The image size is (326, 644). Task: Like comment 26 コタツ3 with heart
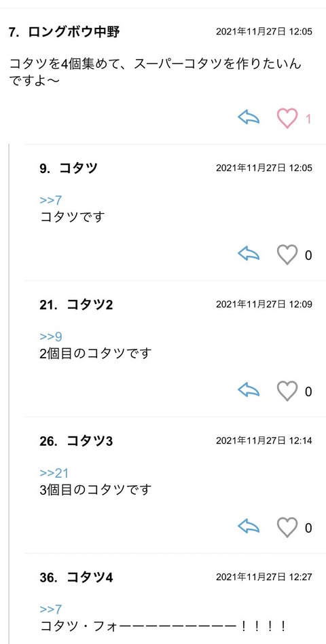(287, 527)
